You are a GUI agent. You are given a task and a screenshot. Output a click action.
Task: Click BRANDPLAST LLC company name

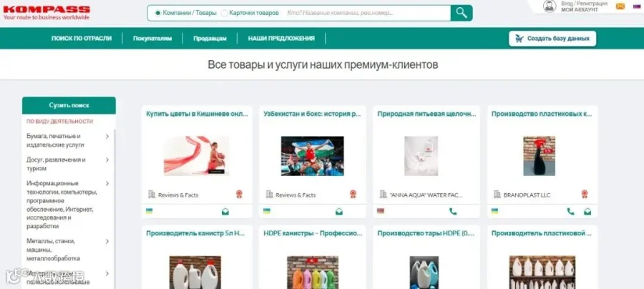(x=527, y=195)
